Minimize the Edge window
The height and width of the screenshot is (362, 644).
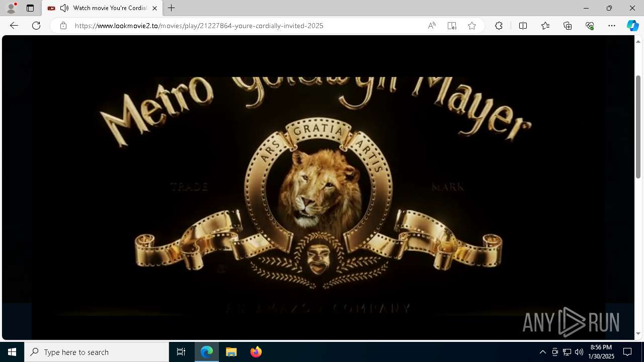[586, 8]
